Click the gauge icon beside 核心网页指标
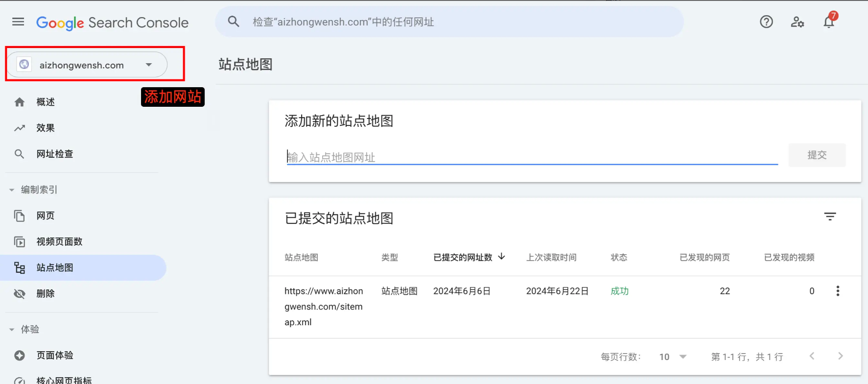Viewport: 868px width, 384px height. pos(20,380)
